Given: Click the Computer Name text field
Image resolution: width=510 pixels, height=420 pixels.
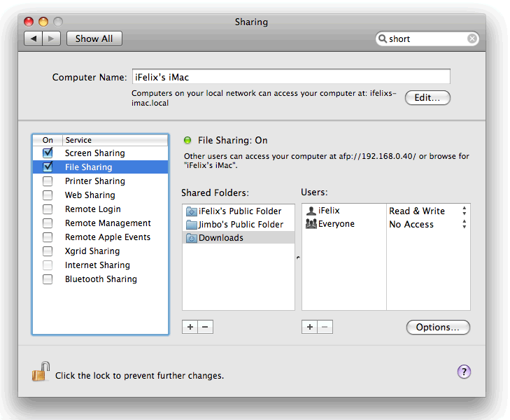Looking at the screenshot, I should pyautogui.click(x=290, y=77).
